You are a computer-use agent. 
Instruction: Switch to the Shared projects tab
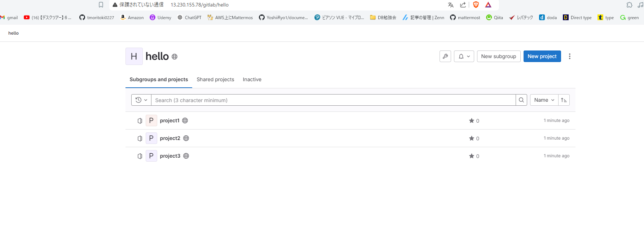[215, 79]
